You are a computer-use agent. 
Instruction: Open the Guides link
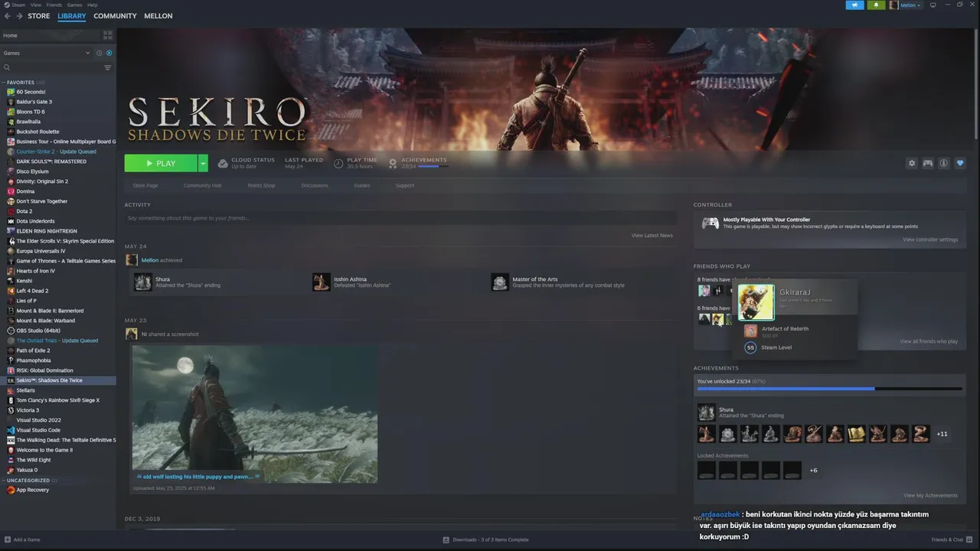[x=362, y=185]
